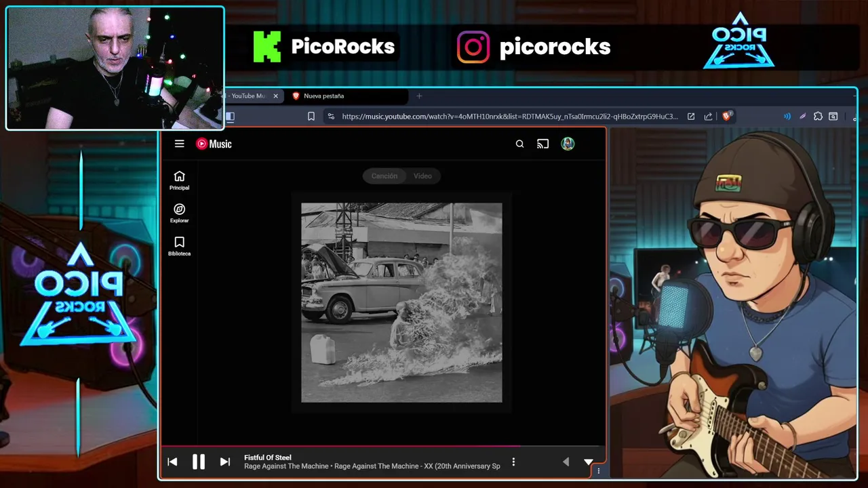868x488 pixels.
Task: Click the vertical dots at window corner
Action: [598, 471]
